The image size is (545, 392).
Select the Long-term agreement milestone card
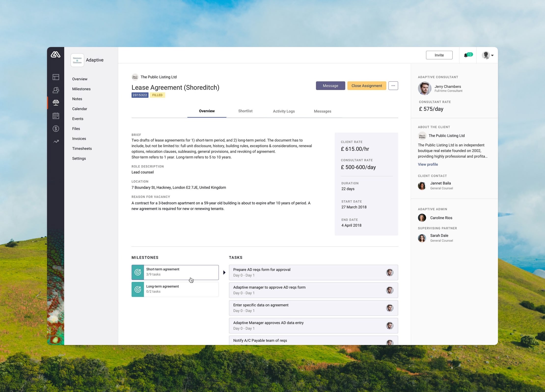(175, 289)
